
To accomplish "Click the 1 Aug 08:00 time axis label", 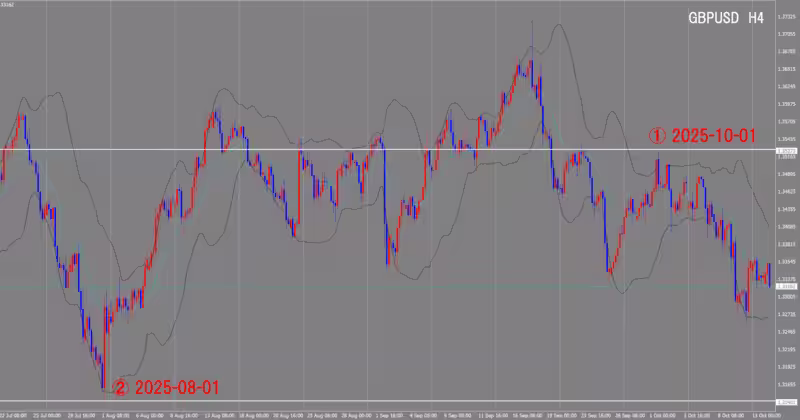I will click(112, 412).
